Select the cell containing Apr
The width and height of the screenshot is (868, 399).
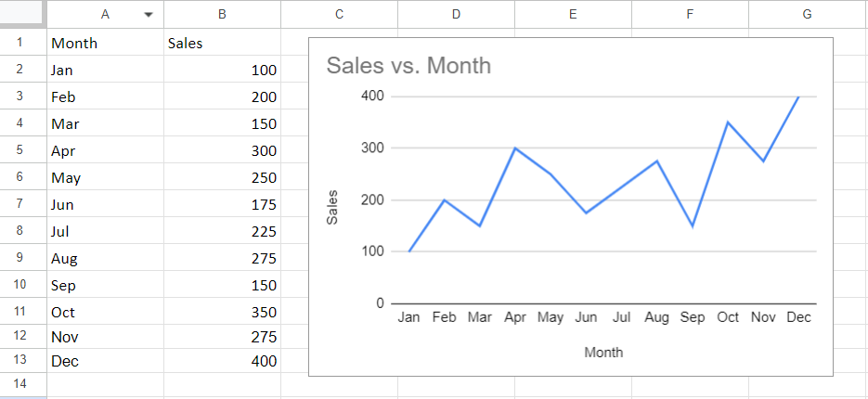105,150
